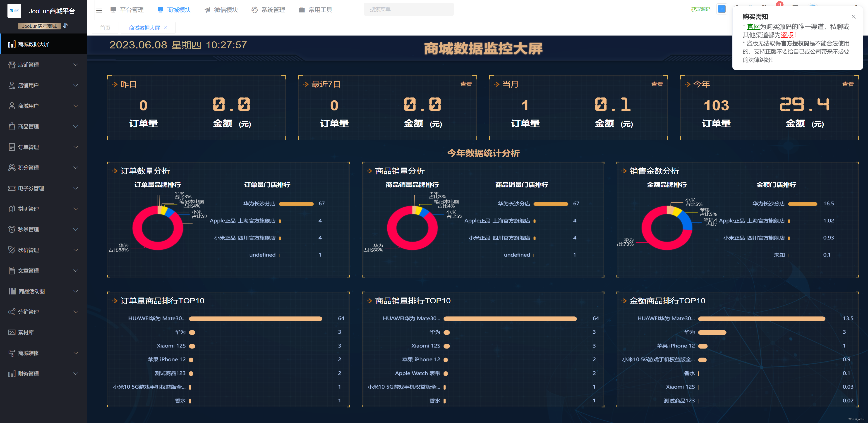The image size is (868, 423).
Task: Click the 商品销量品牌排行 donut chart
Action: click(x=412, y=228)
